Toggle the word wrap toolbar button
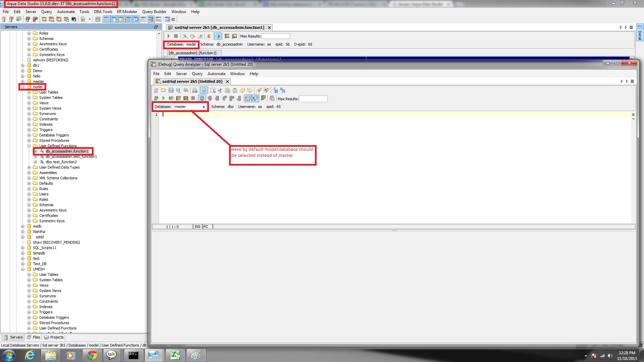The image size is (644, 362). coord(204,90)
